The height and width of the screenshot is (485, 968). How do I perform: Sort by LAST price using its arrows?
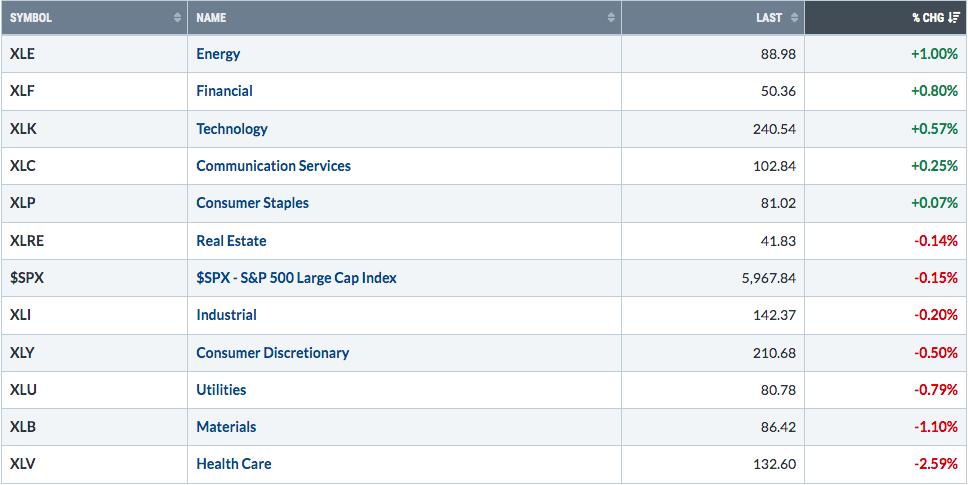(794, 18)
